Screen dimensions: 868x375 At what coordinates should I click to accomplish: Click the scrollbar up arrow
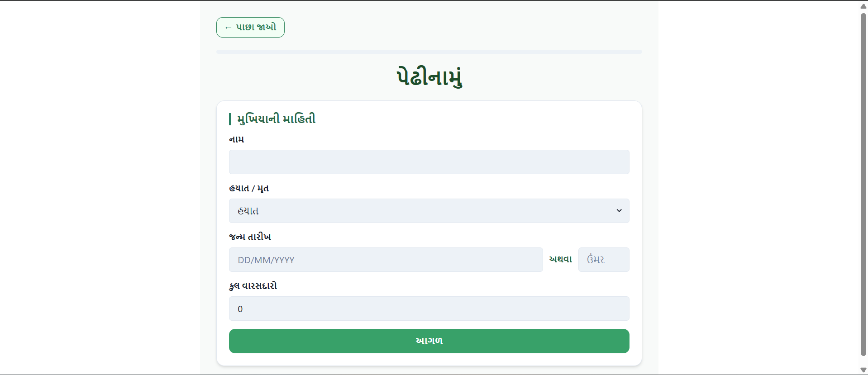(x=863, y=6)
